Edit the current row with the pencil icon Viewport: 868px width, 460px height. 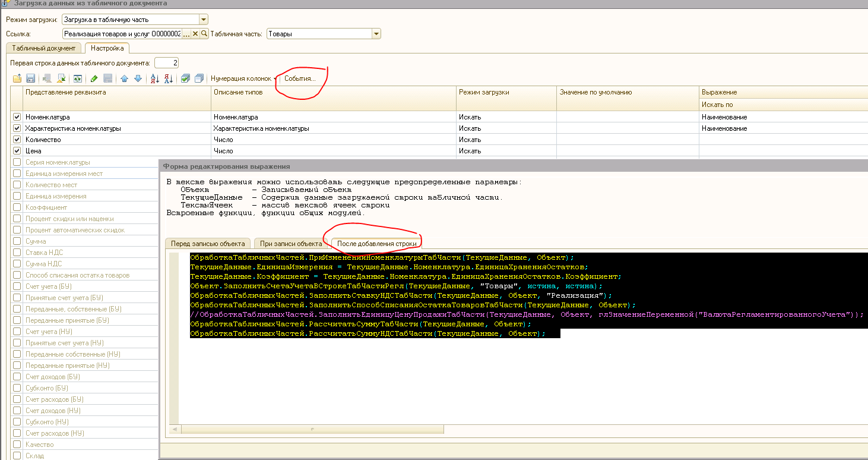tap(94, 78)
